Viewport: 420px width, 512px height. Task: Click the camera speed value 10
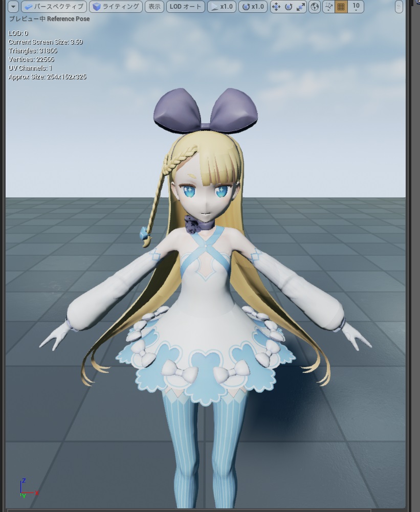click(x=356, y=5)
